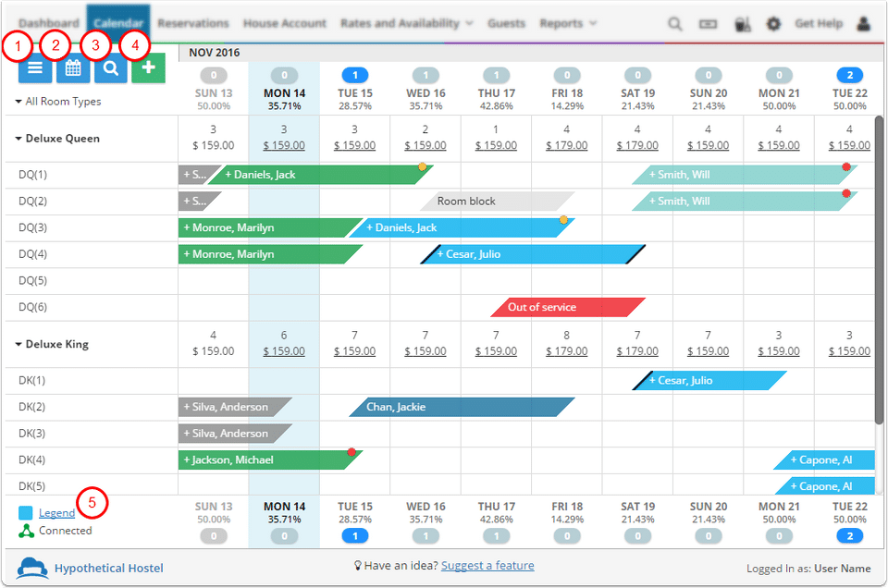Add a new reservation with green plus button
The height and width of the screenshot is (588, 888).
[148, 68]
